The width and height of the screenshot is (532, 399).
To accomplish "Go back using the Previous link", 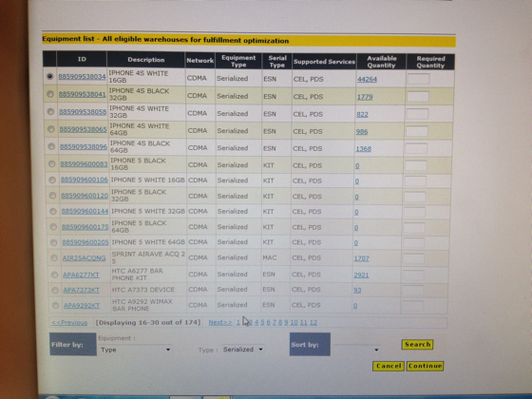I will point(69,323).
